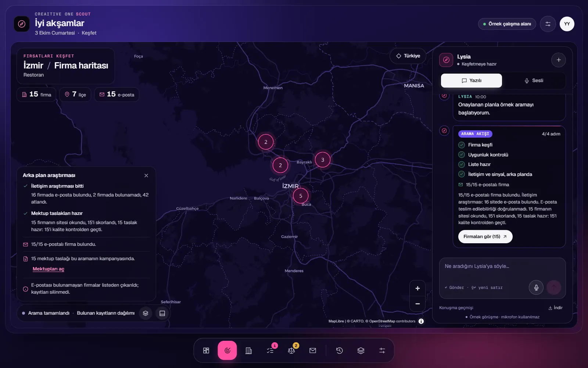The width and height of the screenshot is (588, 368).
Task: Show map attribution info icon
Action: [x=421, y=321]
